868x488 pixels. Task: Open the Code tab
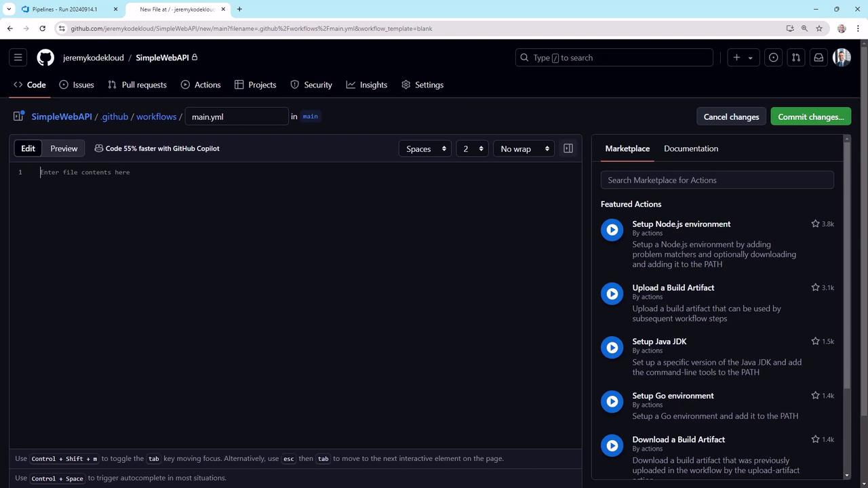[30, 85]
